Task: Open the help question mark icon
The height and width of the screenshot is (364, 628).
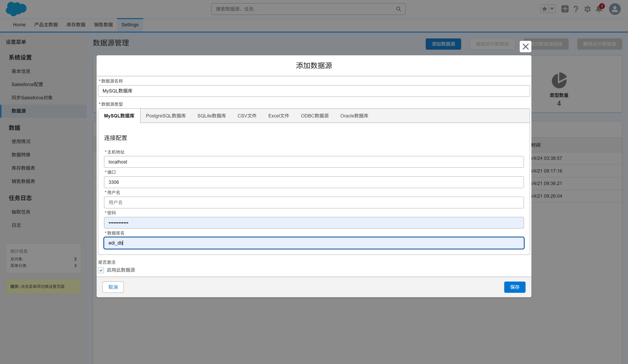Action: click(576, 9)
